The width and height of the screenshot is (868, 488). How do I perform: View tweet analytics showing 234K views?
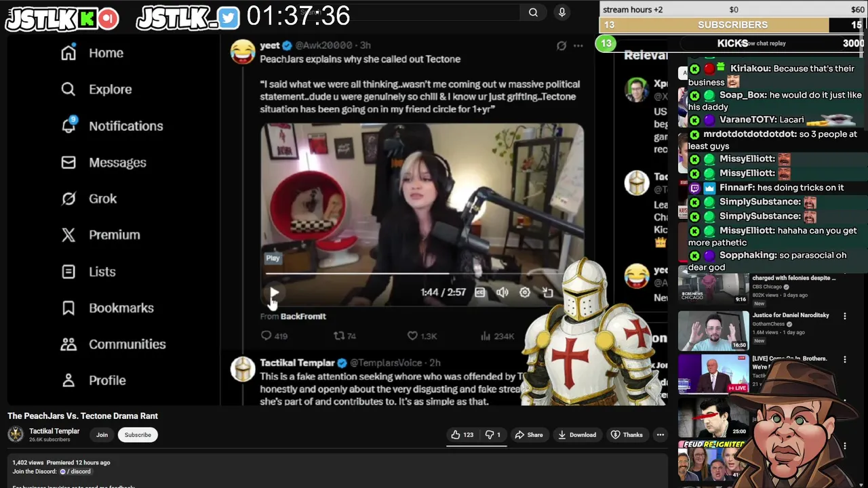(498, 335)
